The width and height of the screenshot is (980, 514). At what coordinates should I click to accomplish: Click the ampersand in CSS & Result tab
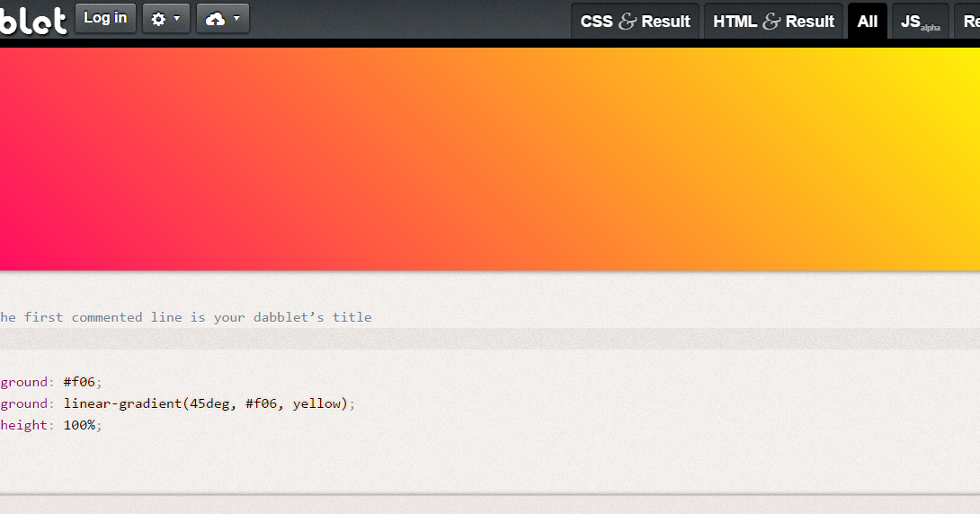click(627, 22)
